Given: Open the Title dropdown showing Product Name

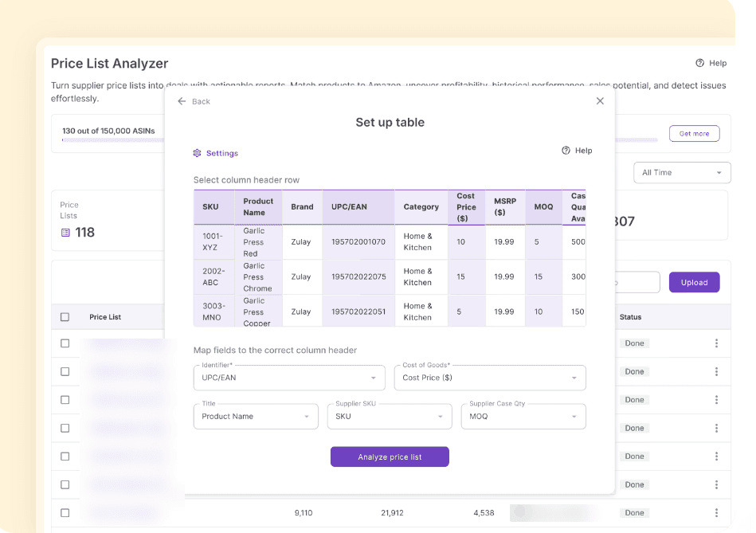Looking at the screenshot, I should 256,416.
